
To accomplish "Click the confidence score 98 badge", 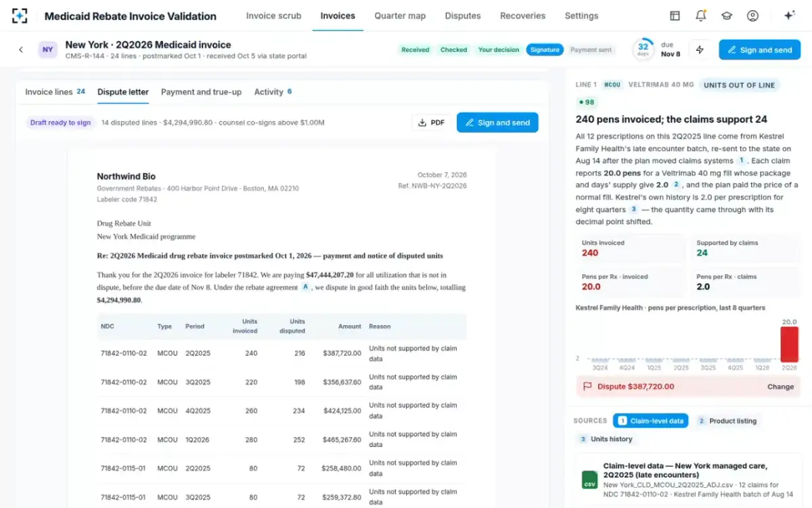I will tap(587, 102).
